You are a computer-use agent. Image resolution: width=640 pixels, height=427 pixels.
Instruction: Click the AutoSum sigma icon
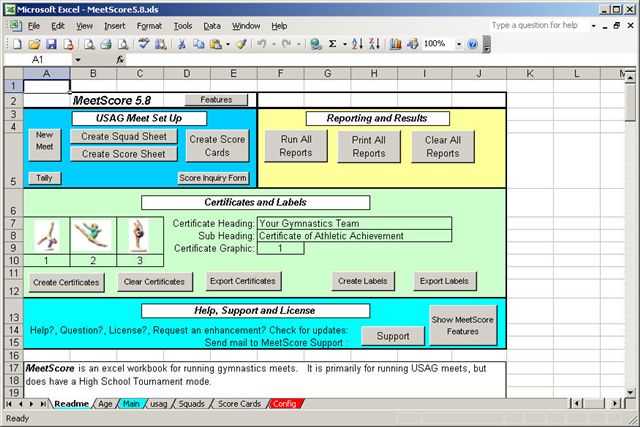tap(333, 44)
